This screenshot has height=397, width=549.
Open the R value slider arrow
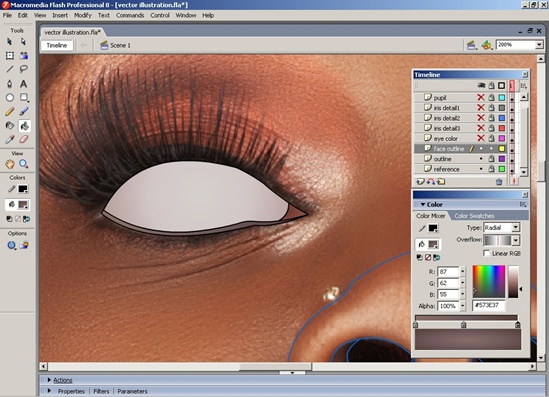[x=463, y=272]
